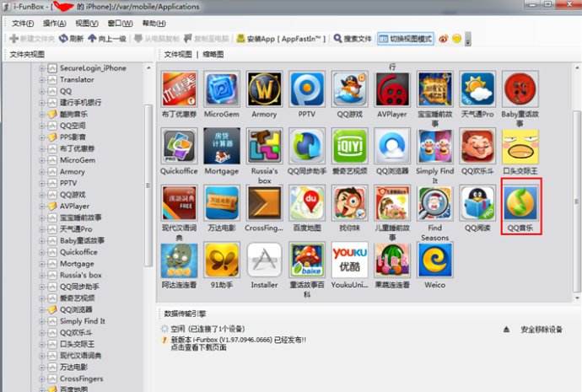This screenshot has width=582, height=392.
Task: Click scroll-up arrow of folder tree
Action: click(148, 68)
